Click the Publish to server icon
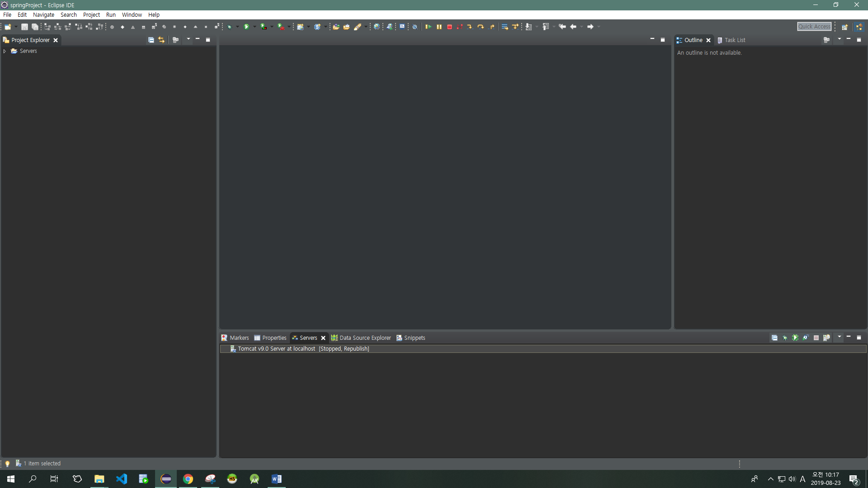 pyautogui.click(x=826, y=338)
